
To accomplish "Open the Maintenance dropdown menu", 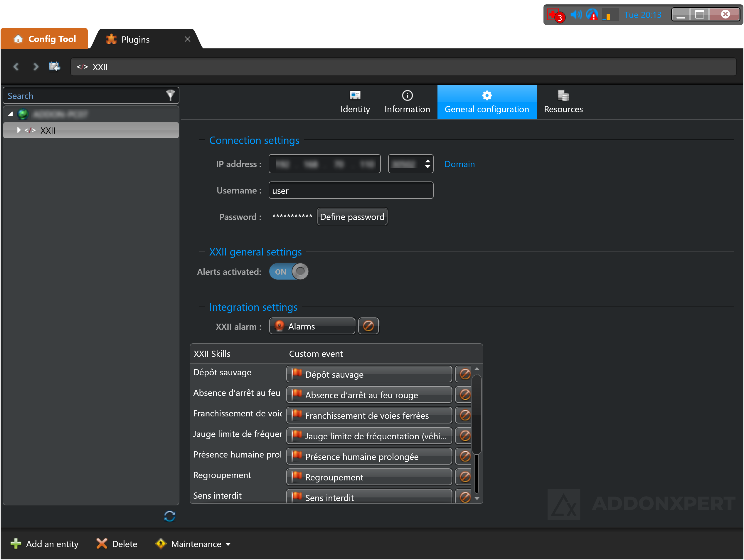I will pos(196,544).
